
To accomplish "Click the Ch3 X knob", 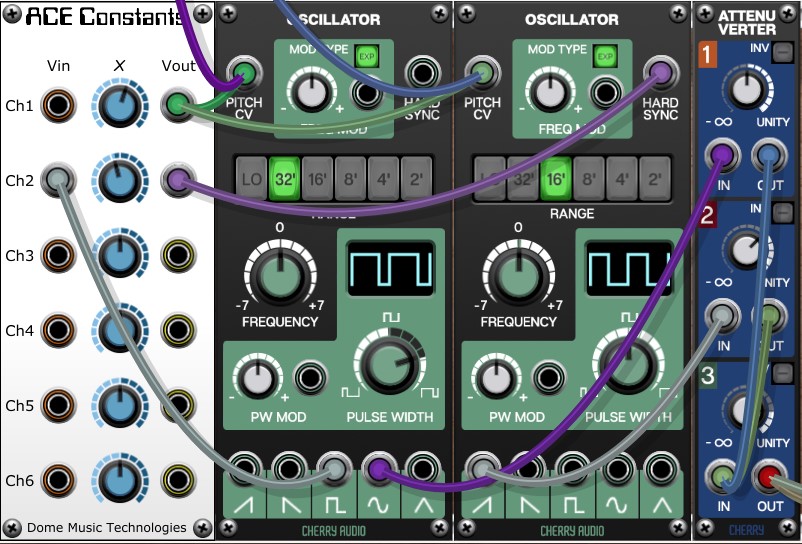I will [x=120, y=255].
